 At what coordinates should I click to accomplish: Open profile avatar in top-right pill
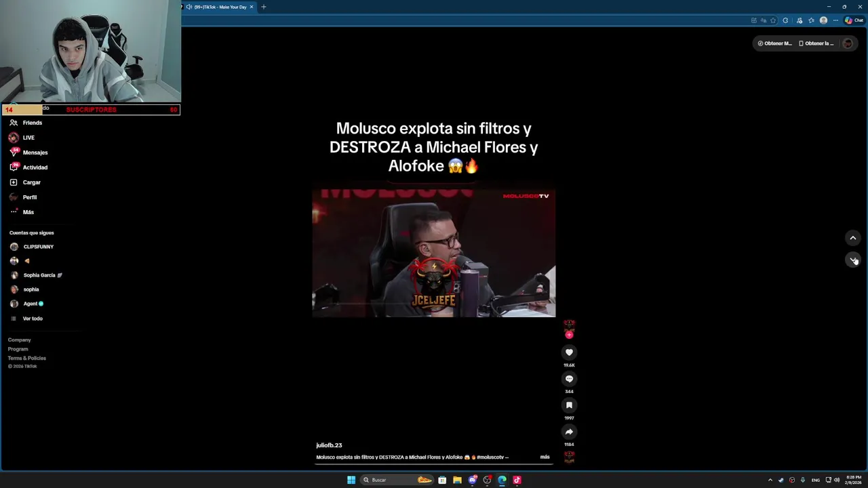click(x=848, y=43)
